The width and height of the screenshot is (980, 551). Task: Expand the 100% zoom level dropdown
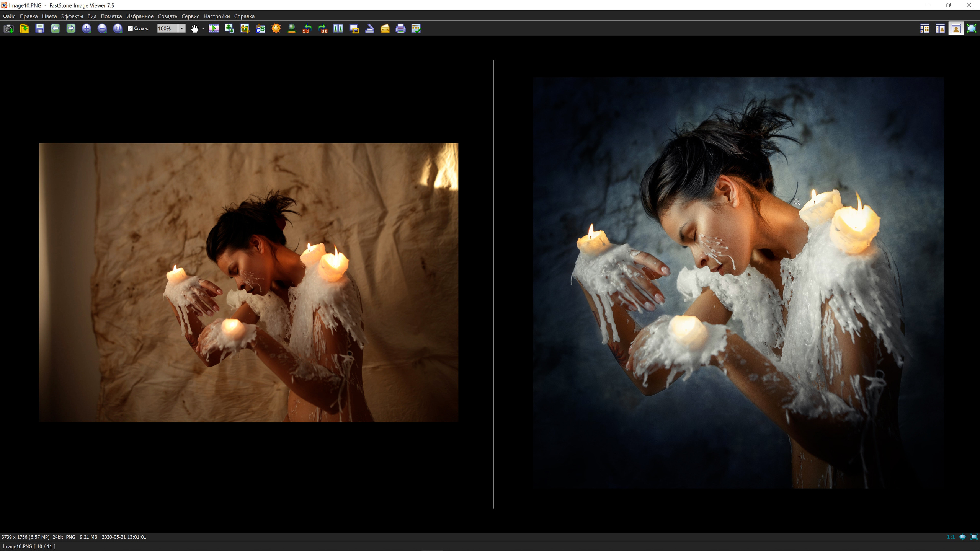[182, 29]
